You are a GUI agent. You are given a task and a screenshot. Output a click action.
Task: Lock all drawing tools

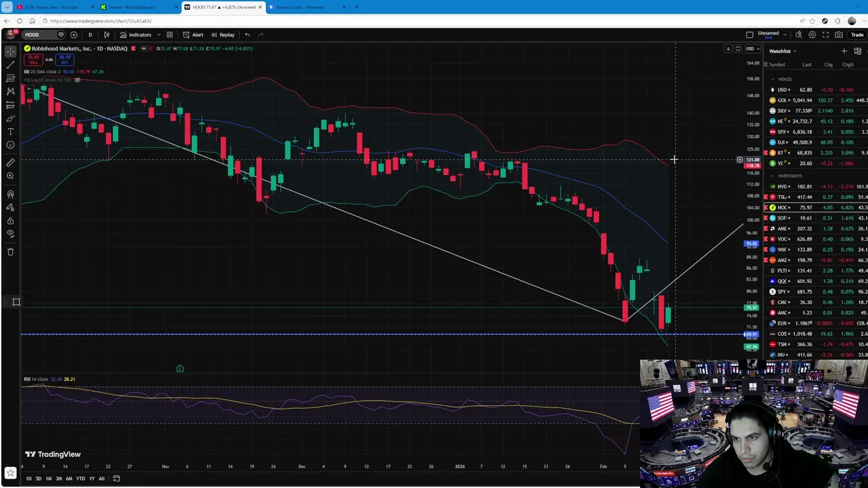[10, 221]
